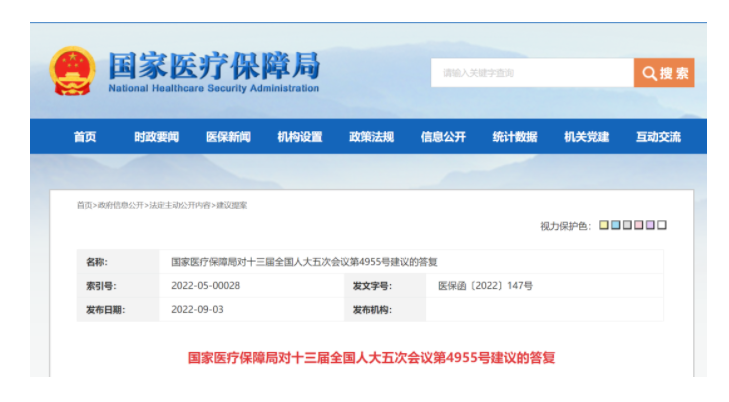This screenshot has height=402, width=729.
Task: Open the 医保新闻 navigation item
Action: point(228,137)
